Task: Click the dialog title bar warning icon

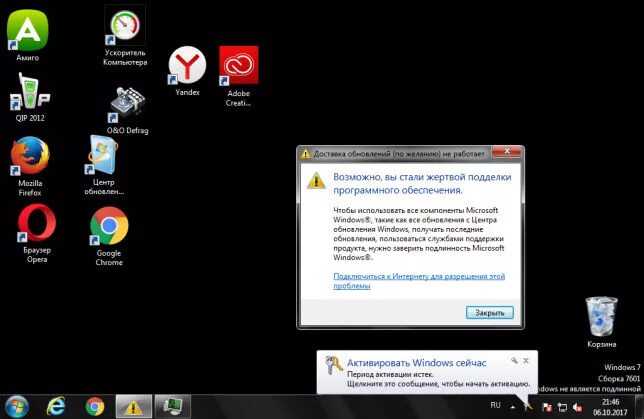Action: [305, 154]
